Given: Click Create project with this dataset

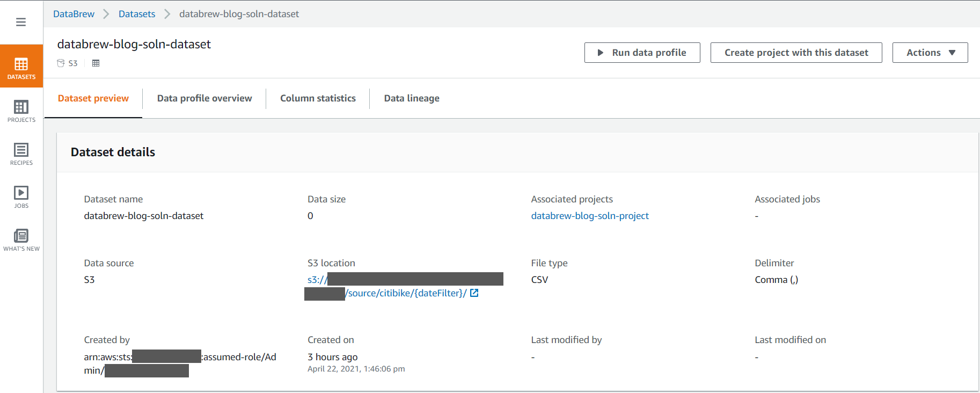Looking at the screenshot, I should tap(796, 53).
